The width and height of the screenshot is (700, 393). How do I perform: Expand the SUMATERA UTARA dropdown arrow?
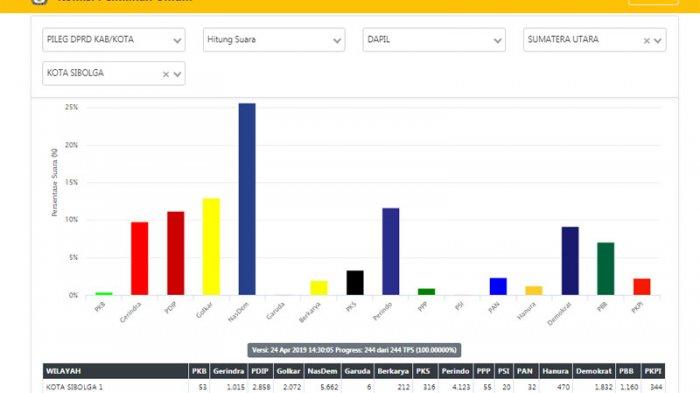(658, 41)
